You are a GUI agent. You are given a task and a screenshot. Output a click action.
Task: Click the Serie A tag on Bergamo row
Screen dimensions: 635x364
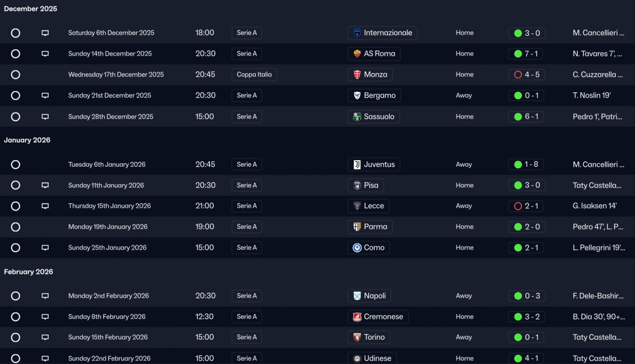[247, 95]
